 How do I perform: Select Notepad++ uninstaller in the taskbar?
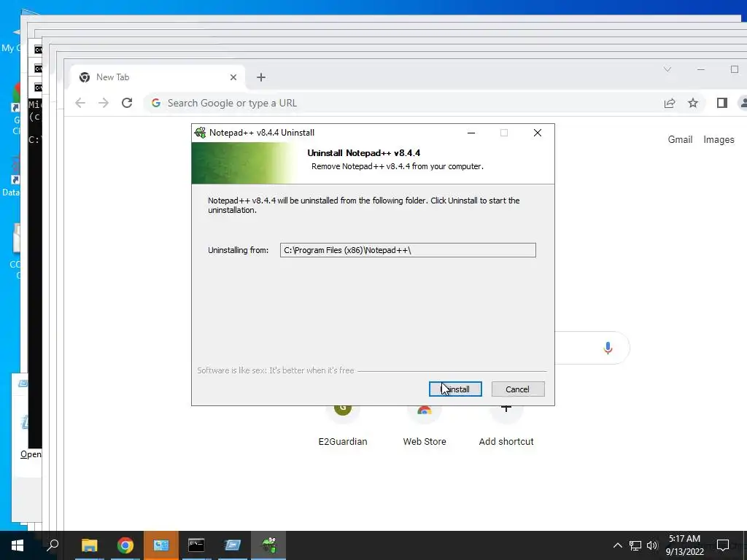point(268,545)
